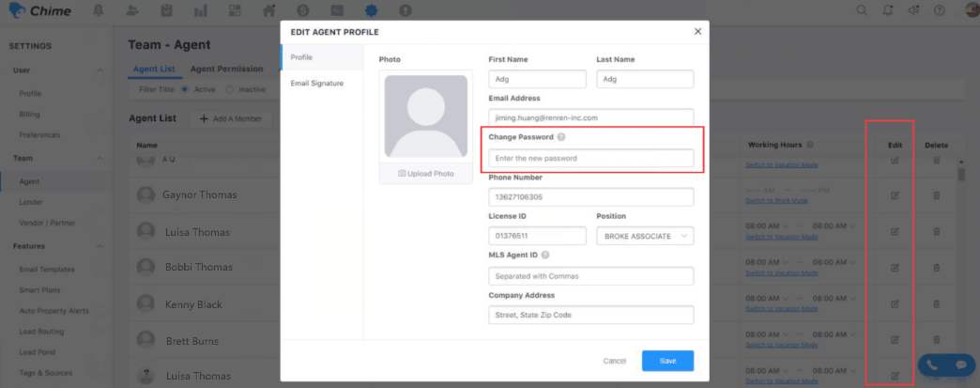Open the Agent Permission tab
Screen dimensions: 980x388
coord(226,69)
